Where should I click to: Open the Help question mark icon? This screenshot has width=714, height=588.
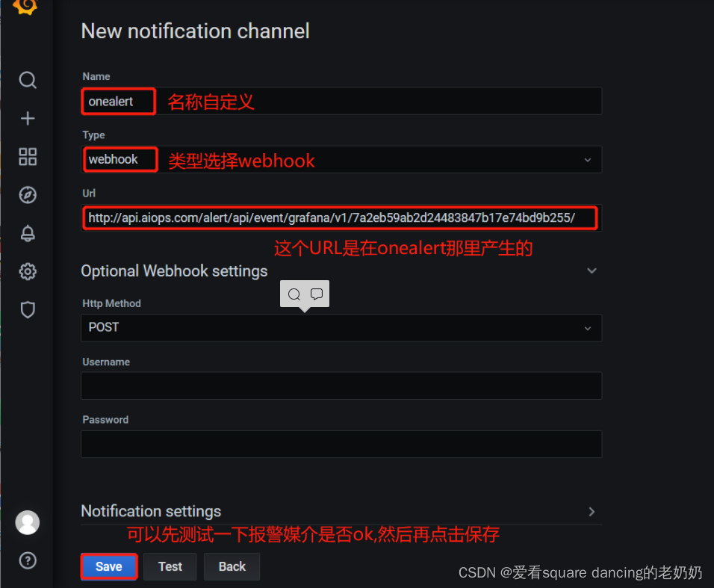click(28, 560)
